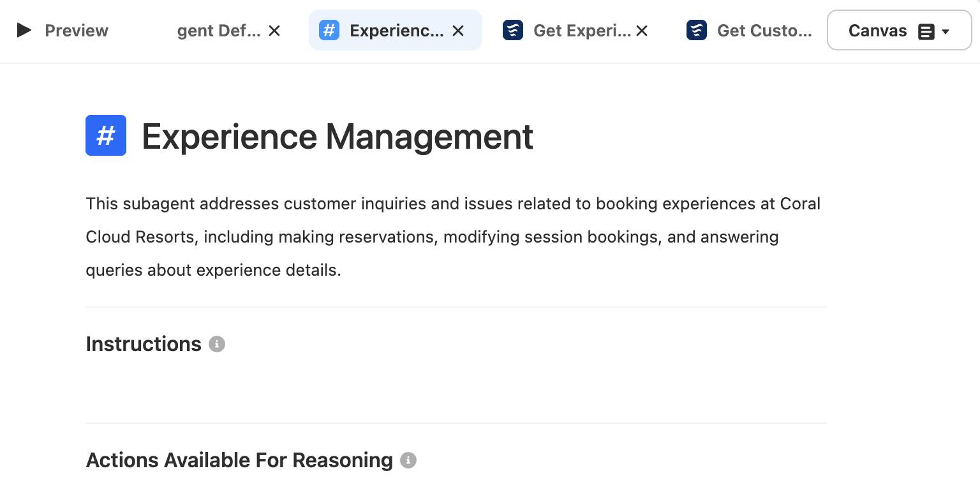Close the Get Experi... tab

point(642,31)
